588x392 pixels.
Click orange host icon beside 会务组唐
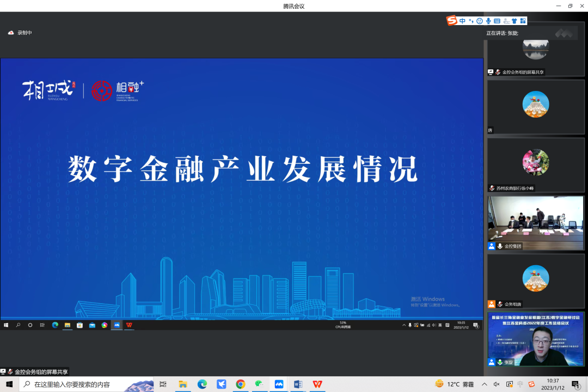tap(491, 304)
